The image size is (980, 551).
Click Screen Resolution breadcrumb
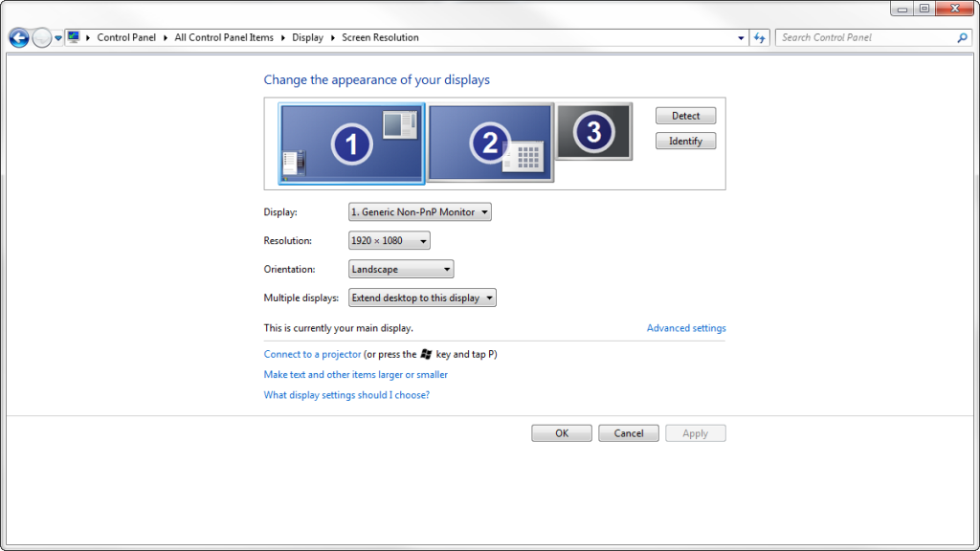click(x=380, y=37)
